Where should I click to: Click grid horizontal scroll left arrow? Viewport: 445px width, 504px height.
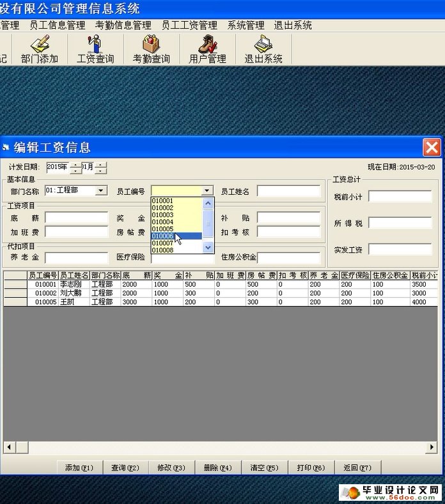(10, 447)
